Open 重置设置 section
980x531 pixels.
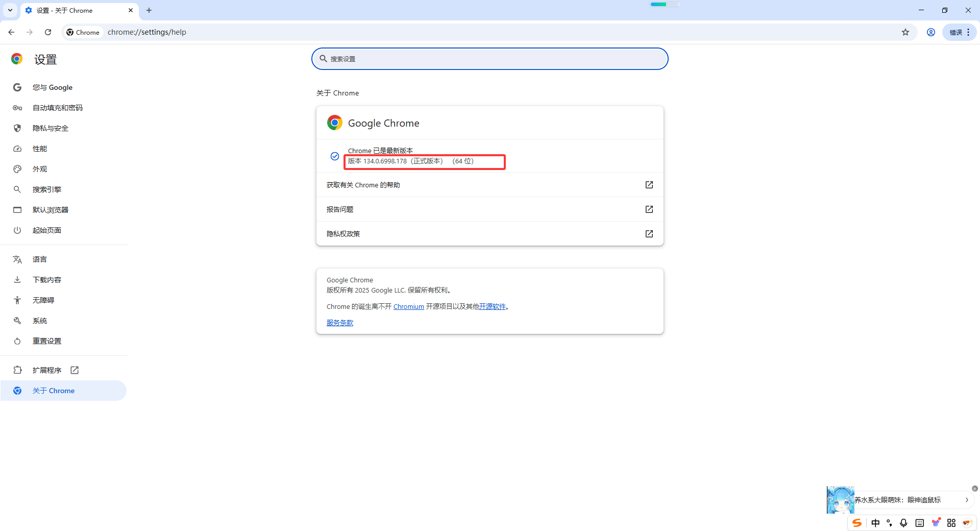pos(63,341)
